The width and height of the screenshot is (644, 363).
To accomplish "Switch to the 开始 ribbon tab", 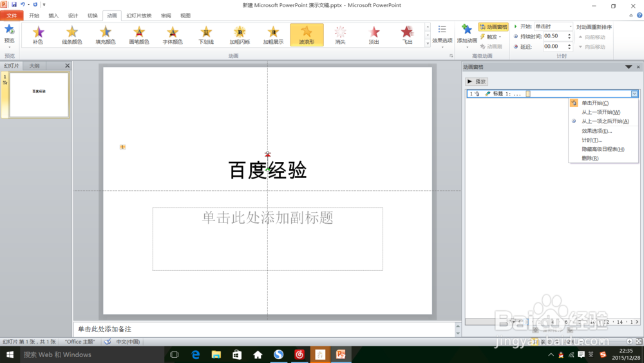I will (34, 15).
